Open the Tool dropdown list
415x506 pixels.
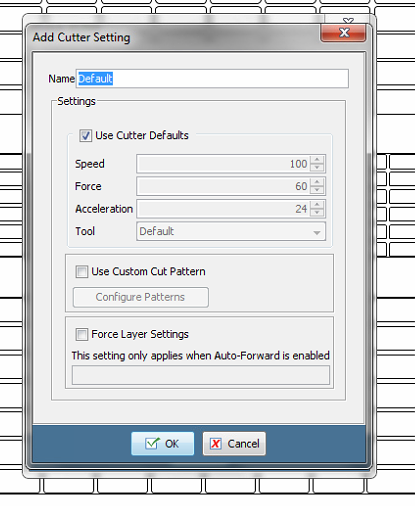pos(231,231)
